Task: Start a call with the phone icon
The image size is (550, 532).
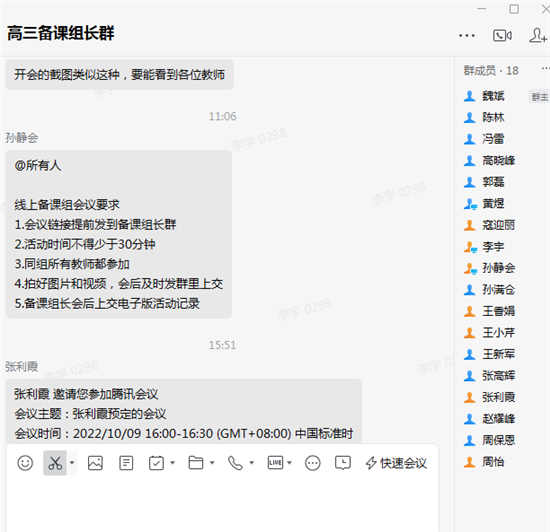Action: click(235, 463)
